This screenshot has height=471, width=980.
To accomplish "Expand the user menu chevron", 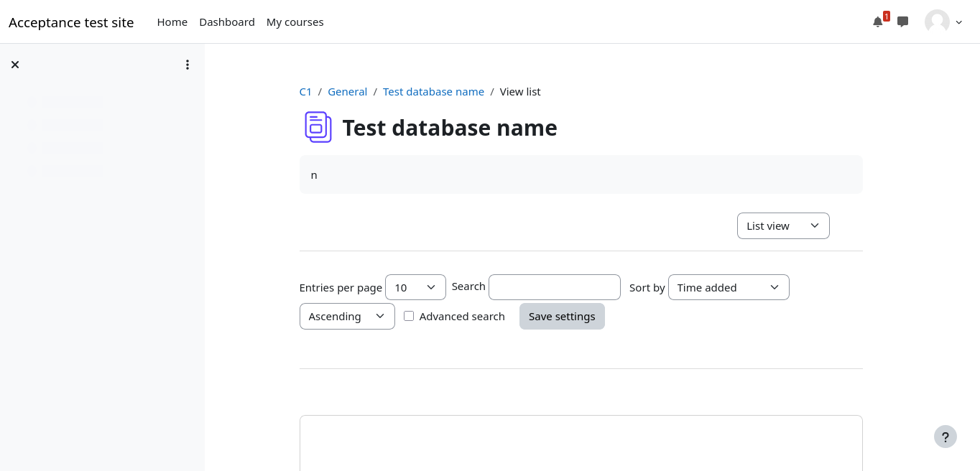I will click(x=959, y=22).
